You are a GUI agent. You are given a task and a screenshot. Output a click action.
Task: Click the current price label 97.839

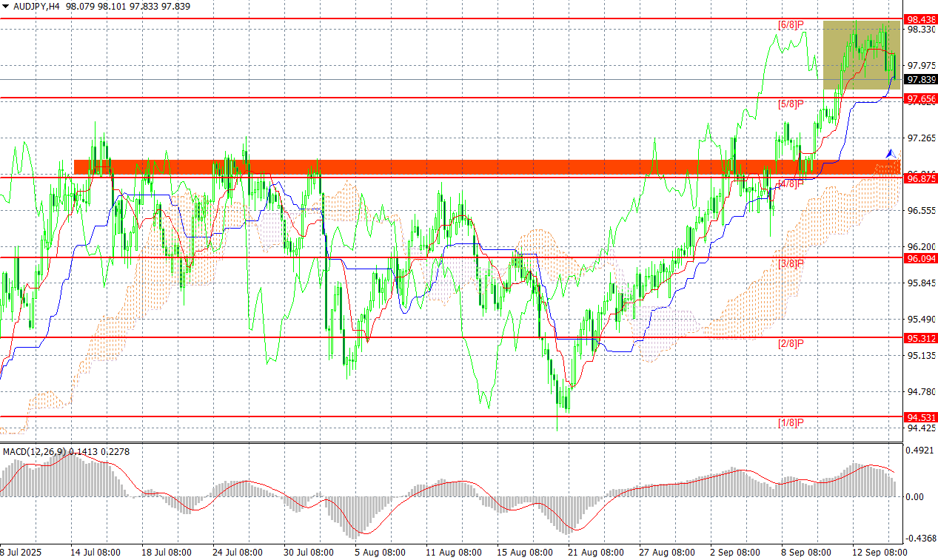920,79
